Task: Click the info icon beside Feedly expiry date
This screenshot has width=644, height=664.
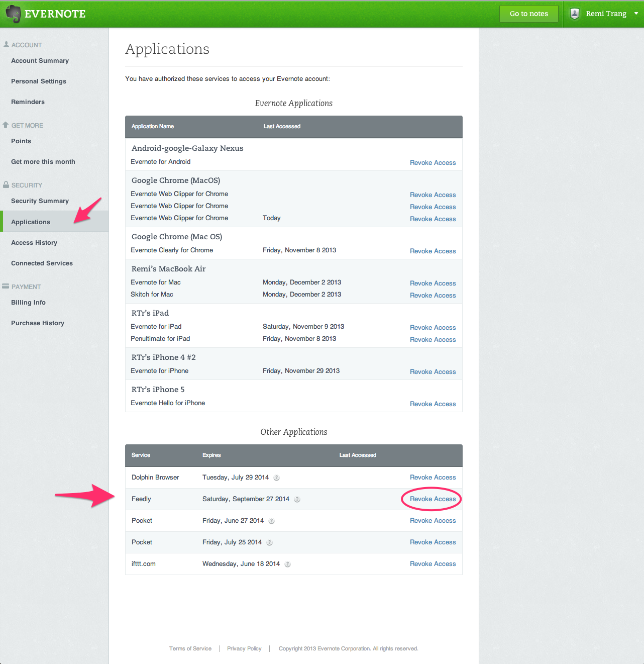Action: click(297, 499)
